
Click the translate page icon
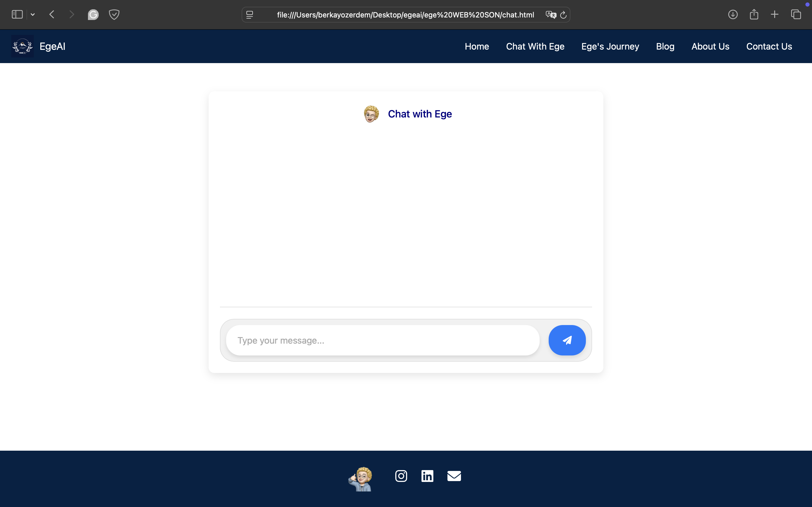[x=551, y=15]
